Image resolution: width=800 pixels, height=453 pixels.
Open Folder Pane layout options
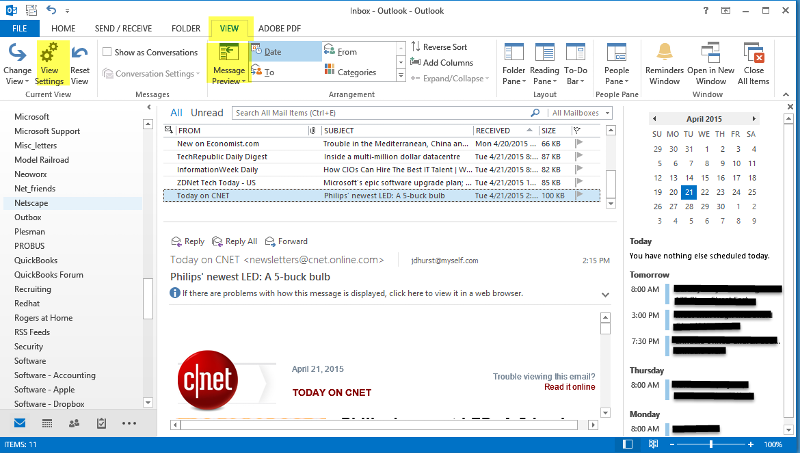tap(514, 64)
